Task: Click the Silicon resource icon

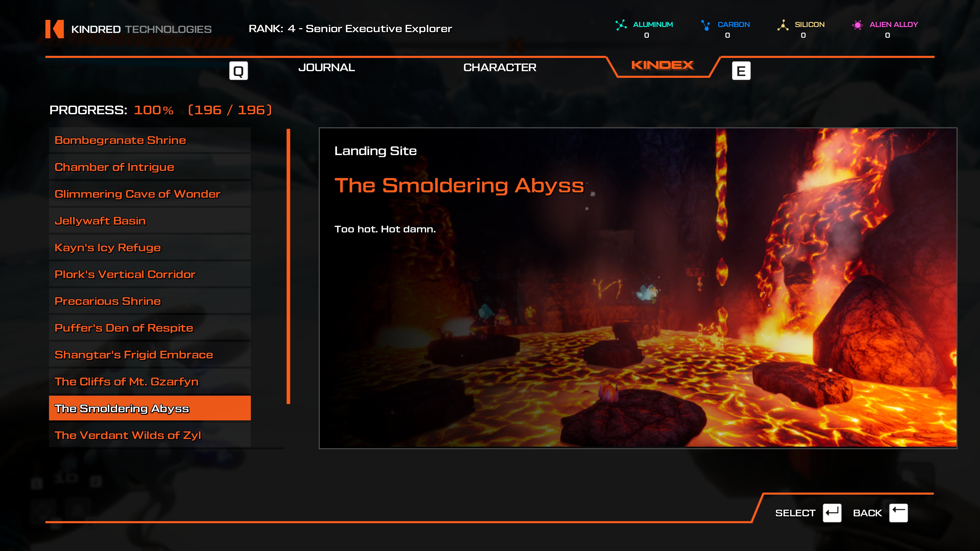Action: point(782,25)
